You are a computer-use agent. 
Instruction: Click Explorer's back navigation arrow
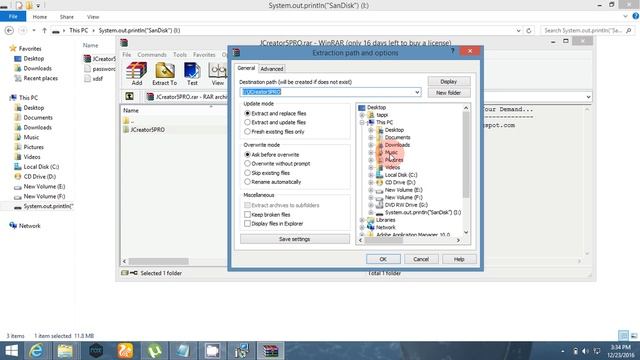[x=9, y=31]
